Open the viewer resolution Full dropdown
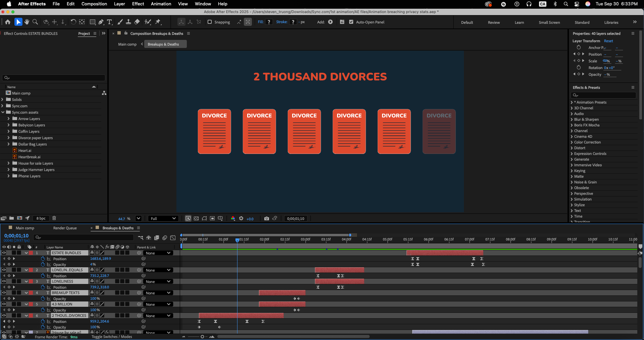The image size is (644, 340). click(163, 219)
